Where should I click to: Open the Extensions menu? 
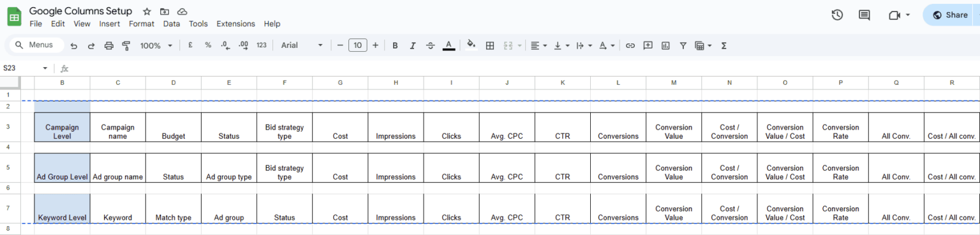pyautogui.click(x=235, y=24)
